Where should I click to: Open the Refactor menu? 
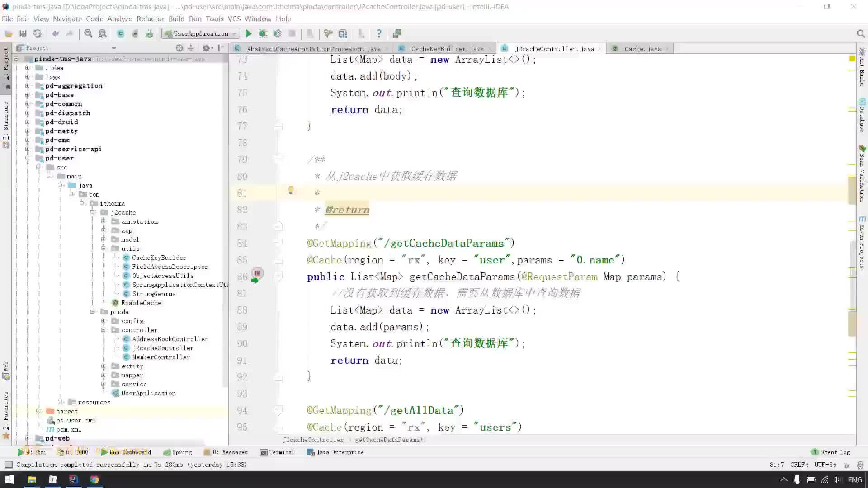coord(150,19)
